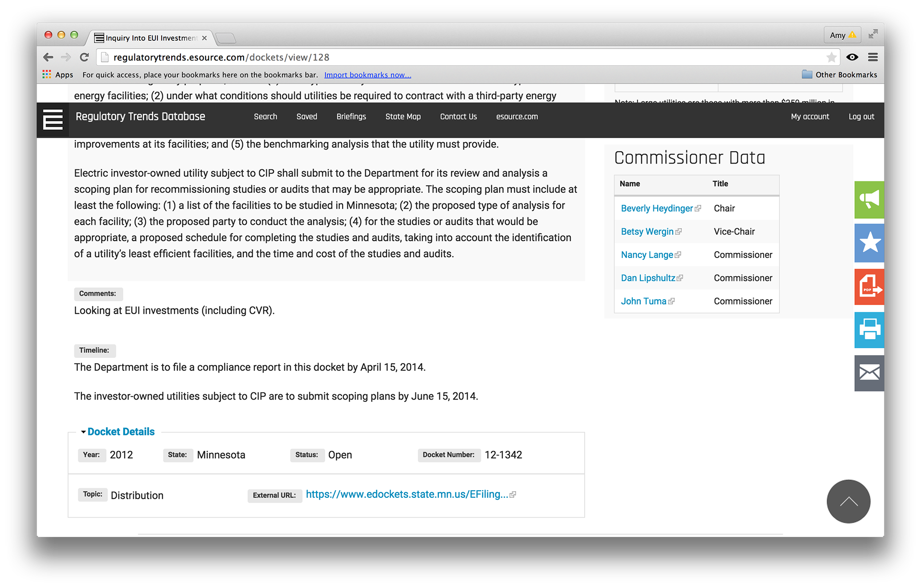Image resolution: width=921 pixels, height=588 pixels.
Task: Click the eye extension icon in the browser toolbar
Action: click(x=852, y=58)
